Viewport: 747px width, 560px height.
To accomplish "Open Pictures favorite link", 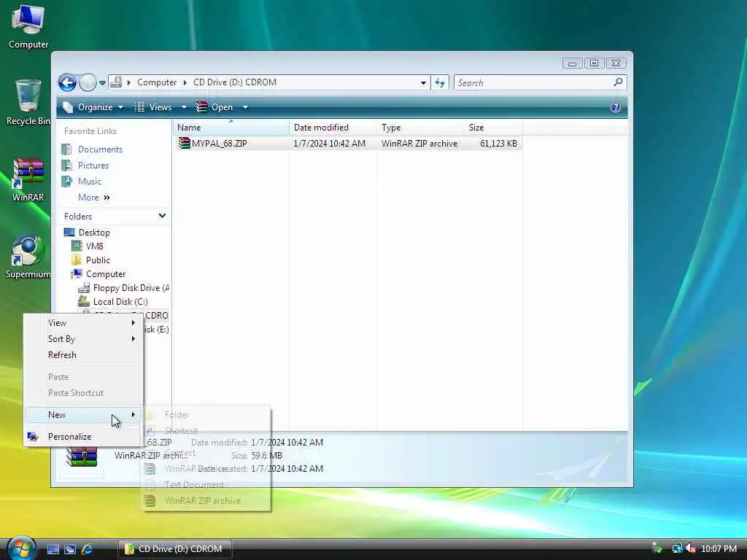I will (93, 166).
